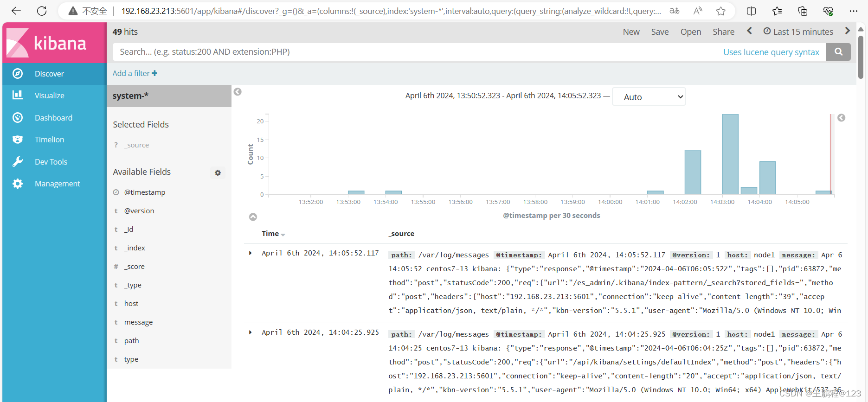Click New in top menu

pyautogui.click(x=631, y=32)
